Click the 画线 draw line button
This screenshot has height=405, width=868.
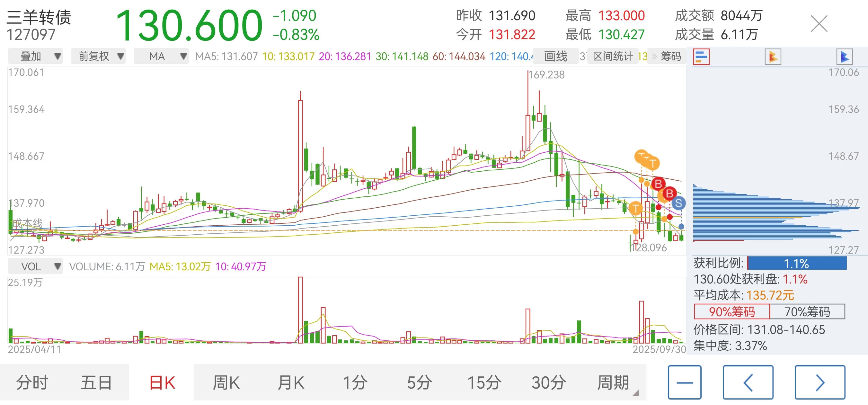click(555, 56)
